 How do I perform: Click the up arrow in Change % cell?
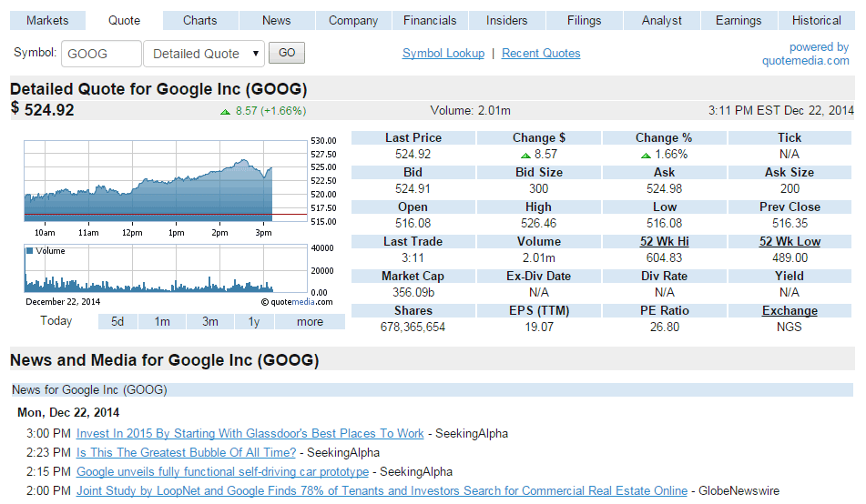click(647, 156)
